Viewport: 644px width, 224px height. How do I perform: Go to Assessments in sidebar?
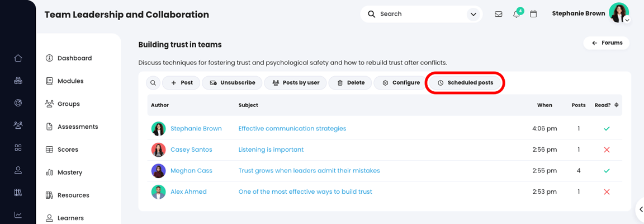click(x=78, y=127)
